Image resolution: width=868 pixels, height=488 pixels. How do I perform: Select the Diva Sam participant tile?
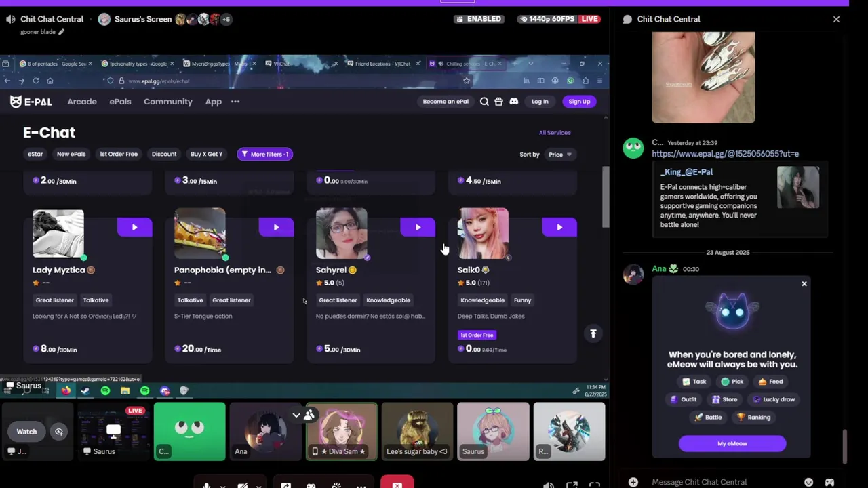click(342, 432)
